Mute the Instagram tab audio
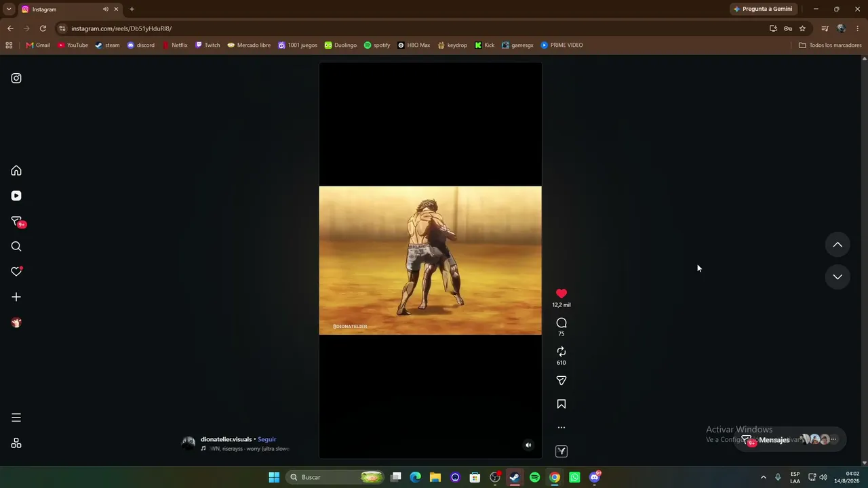The image size is (868, 488). pyautogui.click(x=105, y=9)
